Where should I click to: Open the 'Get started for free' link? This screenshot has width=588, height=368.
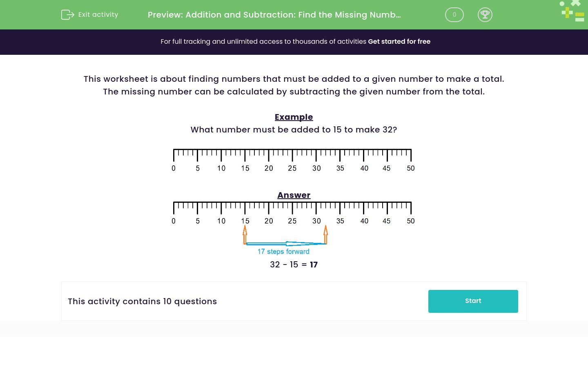tap(399, 41)
